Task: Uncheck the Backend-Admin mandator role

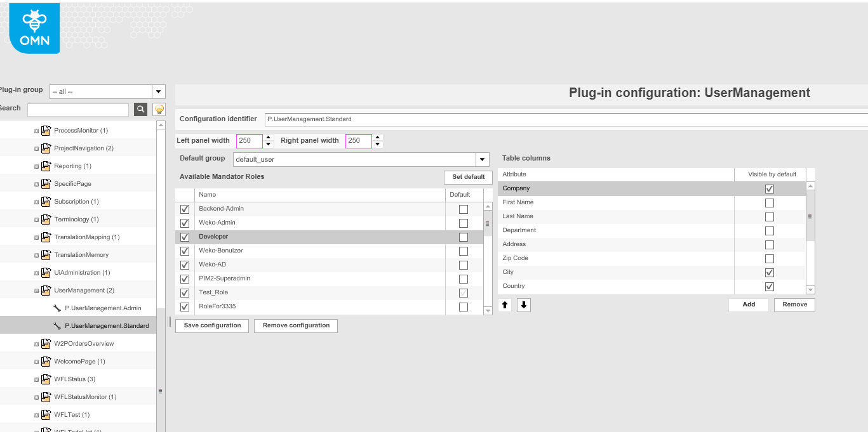Action: click(x=184, y=209)
